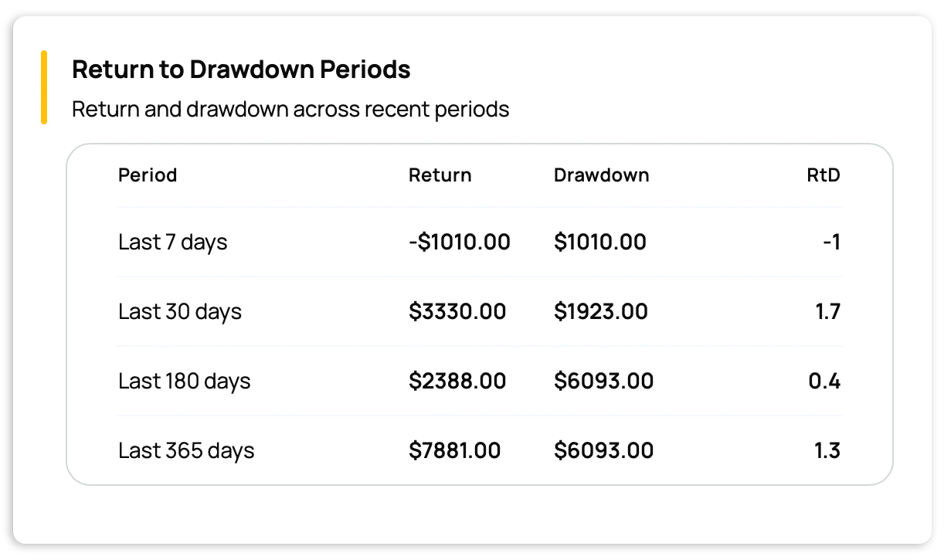
Task: Click the Return to Drawdown Periods title
Action: click(241, 70)
